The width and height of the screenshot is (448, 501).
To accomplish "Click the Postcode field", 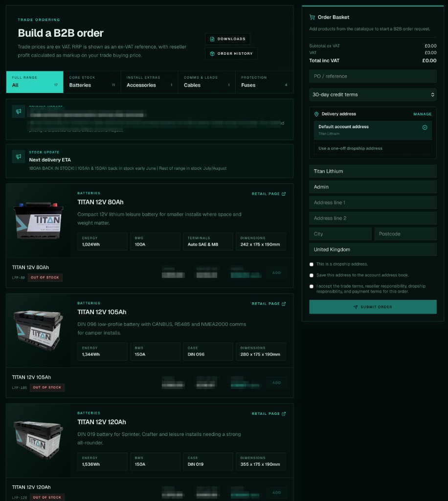I will click(405, 234).
